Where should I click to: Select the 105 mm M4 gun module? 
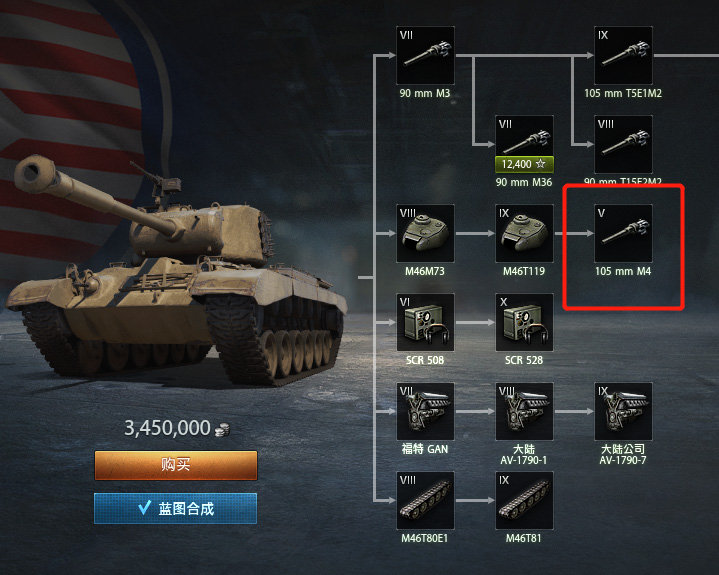[x=623, y=233]
